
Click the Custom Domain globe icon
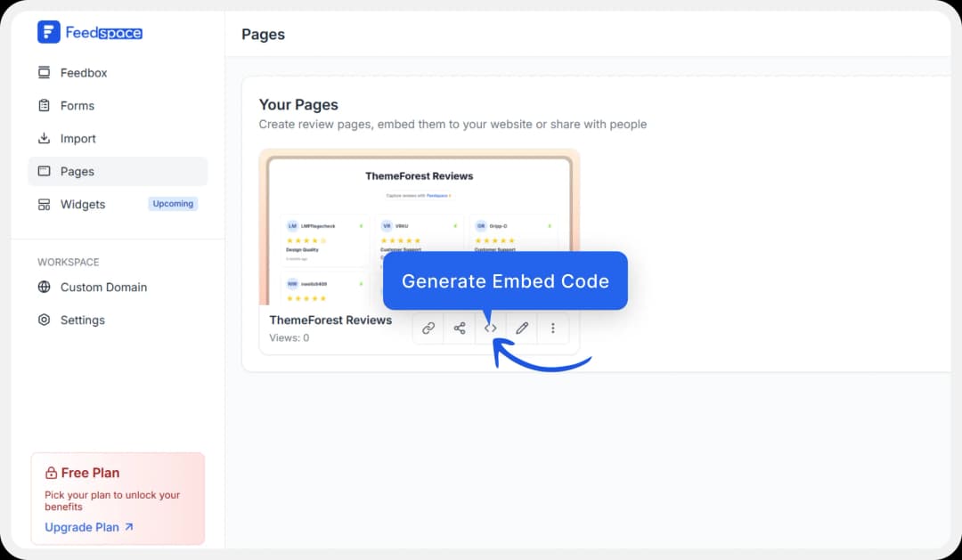coord(45,287)
